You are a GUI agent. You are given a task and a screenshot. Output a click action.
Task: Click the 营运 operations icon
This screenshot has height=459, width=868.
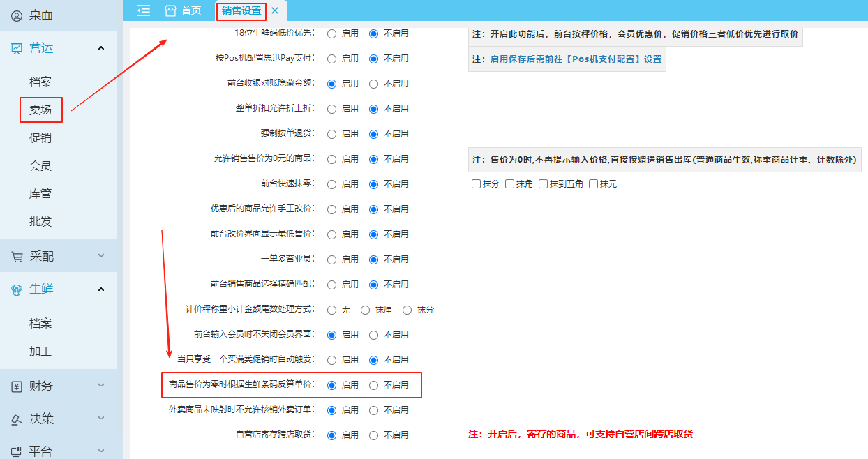[17, 48]
